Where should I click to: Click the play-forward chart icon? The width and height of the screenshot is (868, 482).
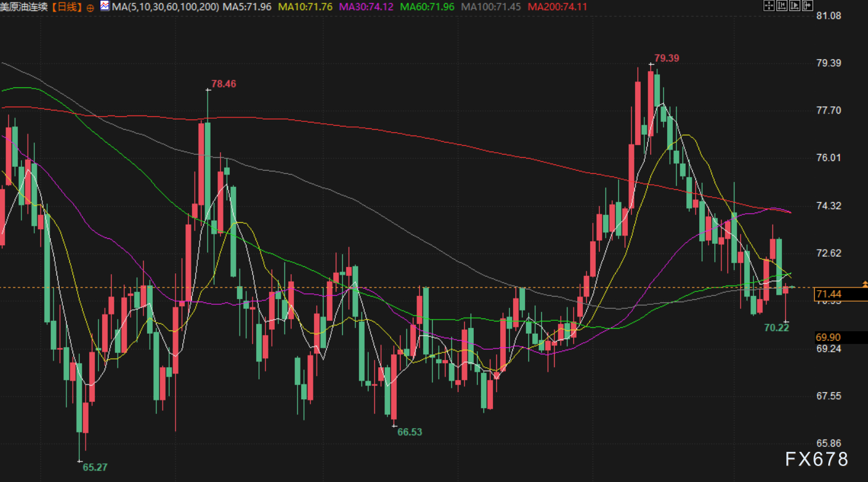(x=794, y=6)
